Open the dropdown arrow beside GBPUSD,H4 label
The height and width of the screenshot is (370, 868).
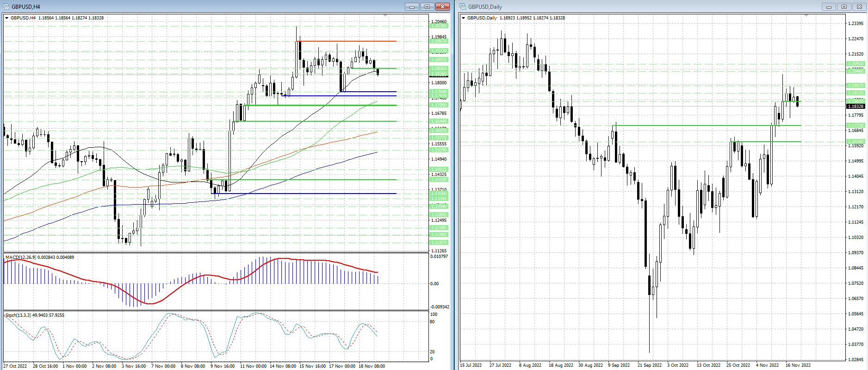(x=6, y=18)
